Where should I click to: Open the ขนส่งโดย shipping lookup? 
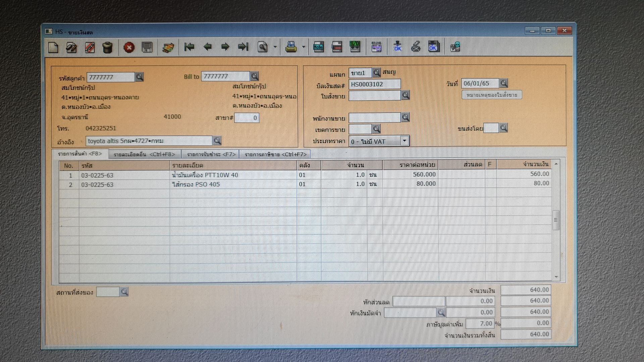(503, 128)
